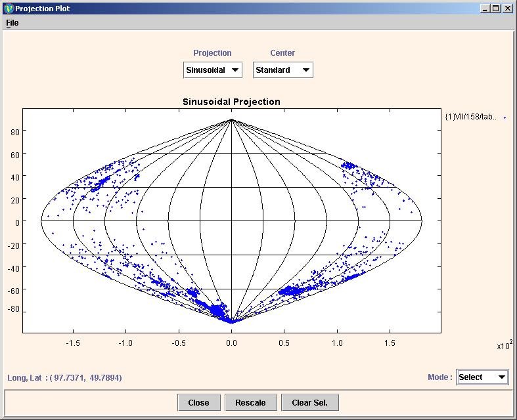Click the legend entry {1}VII/158/tab..
Viewport: 517px width, 420px height.
coord(471,117)
